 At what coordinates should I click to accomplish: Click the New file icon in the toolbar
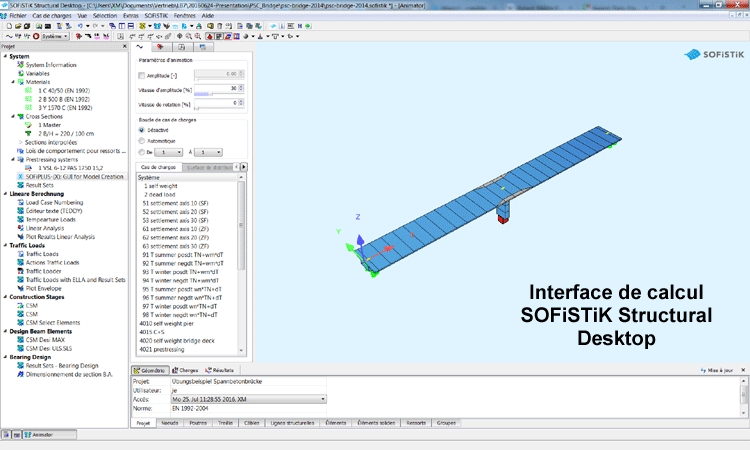coord(9,26)
